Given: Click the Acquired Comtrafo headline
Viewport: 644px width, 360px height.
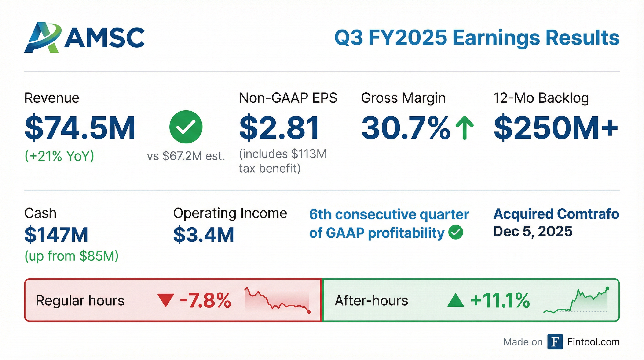Looking at the screenshot, I should [x=556, y=214].
